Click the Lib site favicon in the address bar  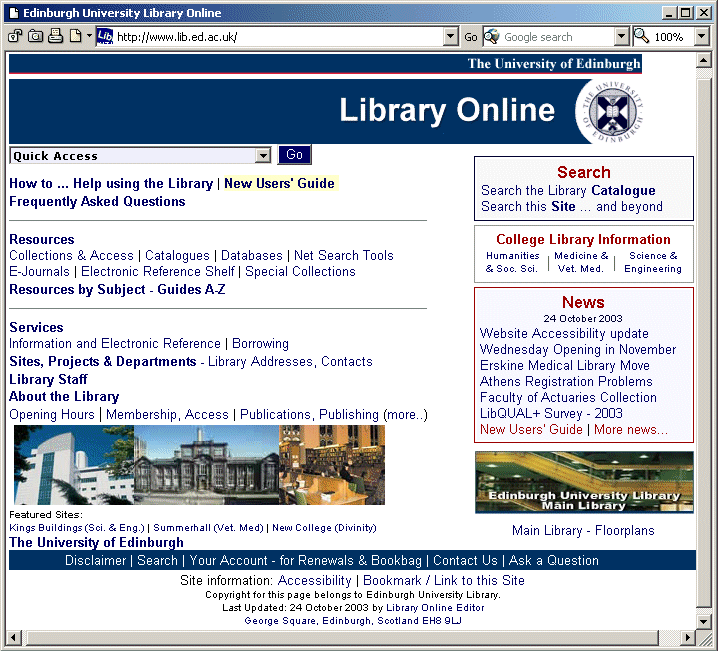[105, 37]
